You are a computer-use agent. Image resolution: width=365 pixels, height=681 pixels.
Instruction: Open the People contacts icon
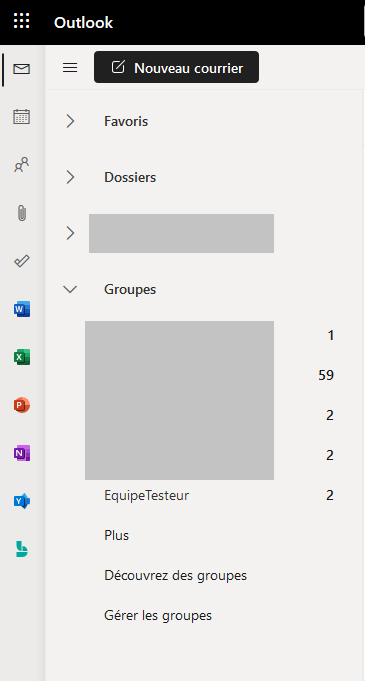(x=21, y=165)
